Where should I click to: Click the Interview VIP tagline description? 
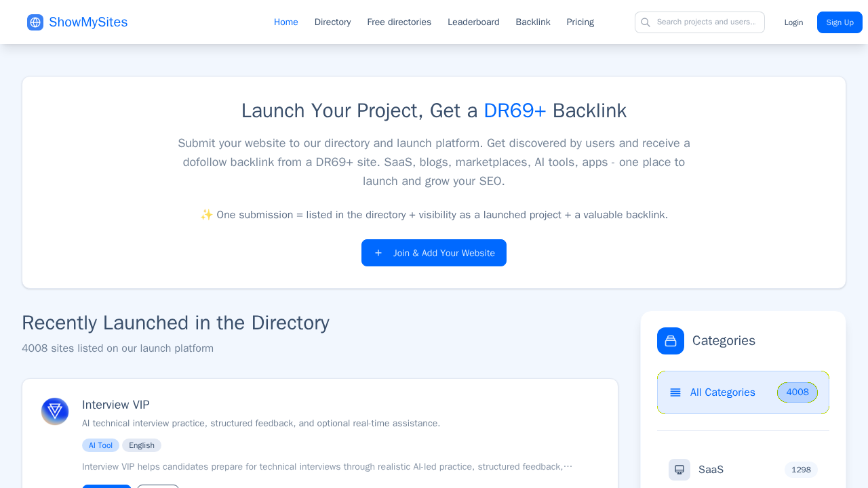click(261, 424)
